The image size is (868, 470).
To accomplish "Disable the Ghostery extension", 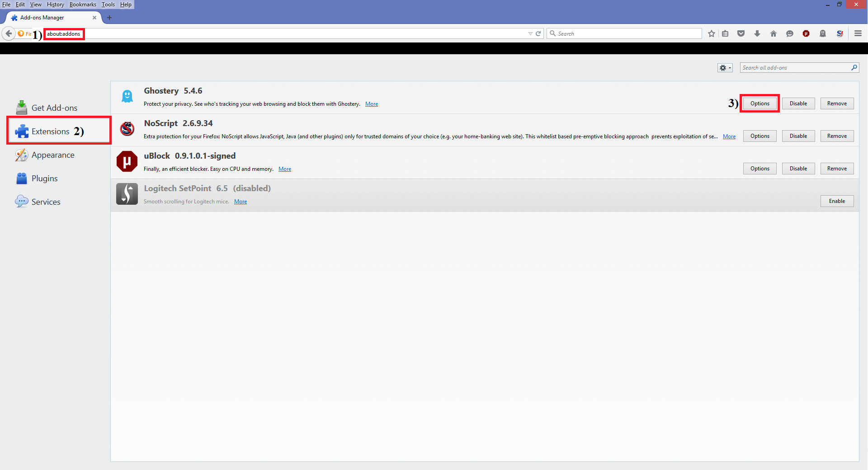I will click(798, 103).
